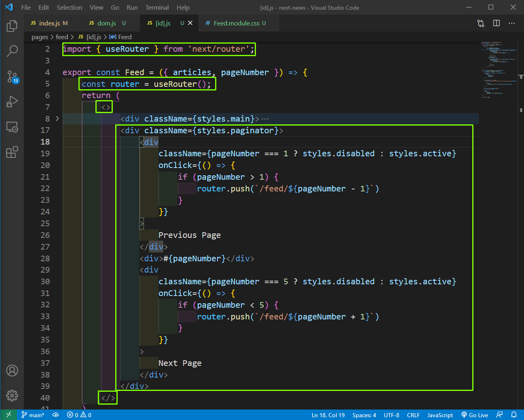Click 'useRouter' in the import line

(x=127, y=49)
